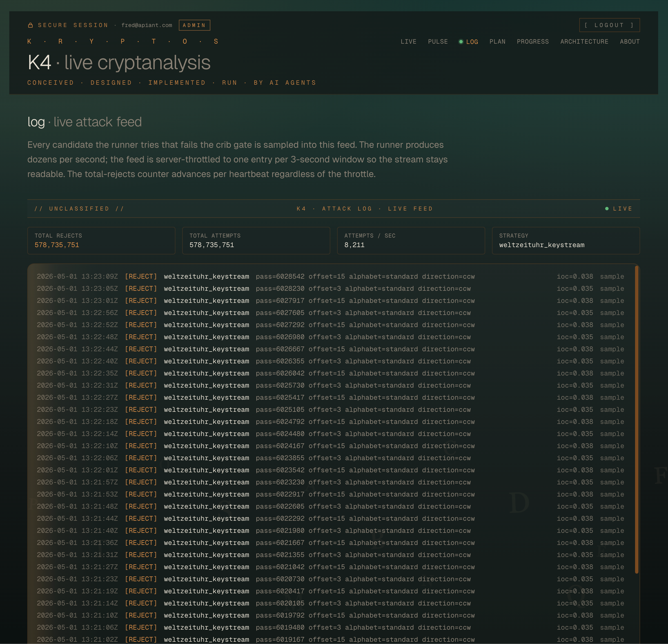668x644 pixels.
Task: Click timestamp 2026-05-01 13:22:52Z
Action: (x=77, y=325)
